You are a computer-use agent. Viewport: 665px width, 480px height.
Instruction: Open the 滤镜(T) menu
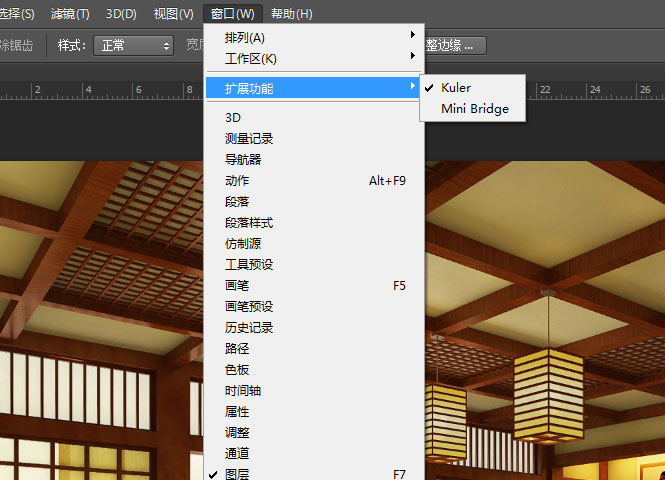tap(70, 14)
